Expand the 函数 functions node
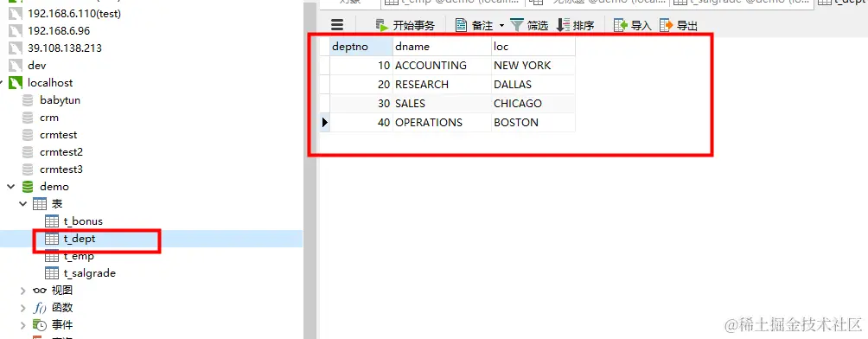Screen dimensions: 868x339 [x=22, y=308]
